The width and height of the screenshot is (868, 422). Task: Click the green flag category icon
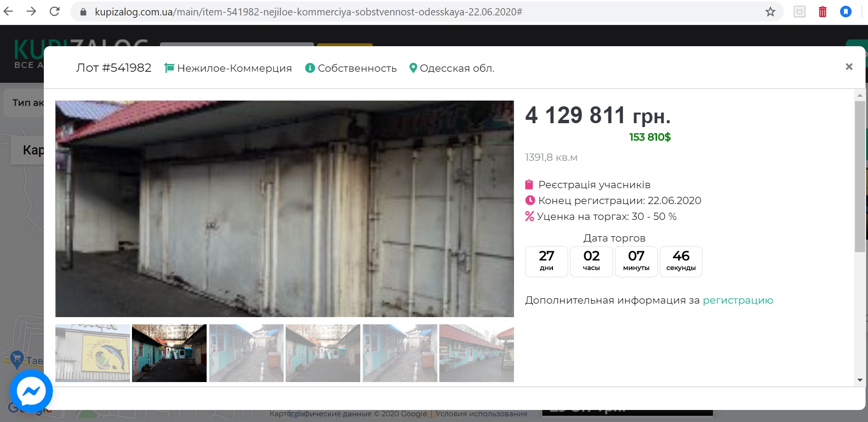click(169, 68)
